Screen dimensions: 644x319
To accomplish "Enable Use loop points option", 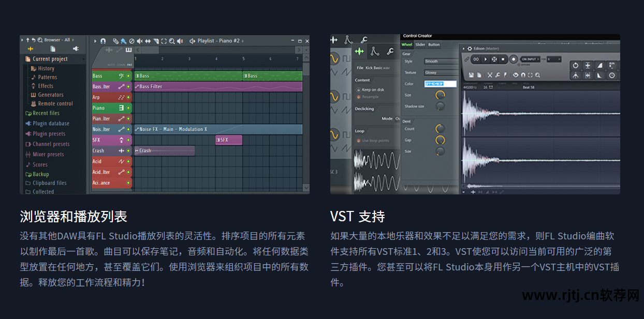I will 358,141.
